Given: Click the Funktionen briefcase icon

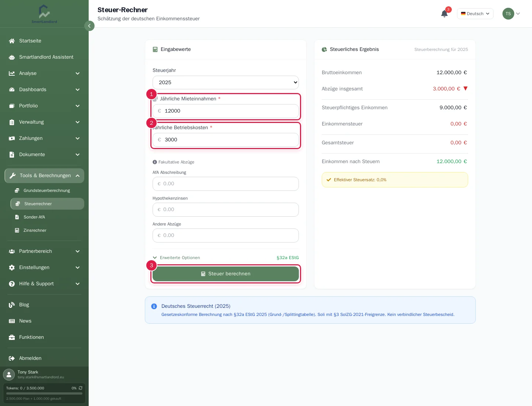Looking at the screenshot, I should [x=12, y=337].
